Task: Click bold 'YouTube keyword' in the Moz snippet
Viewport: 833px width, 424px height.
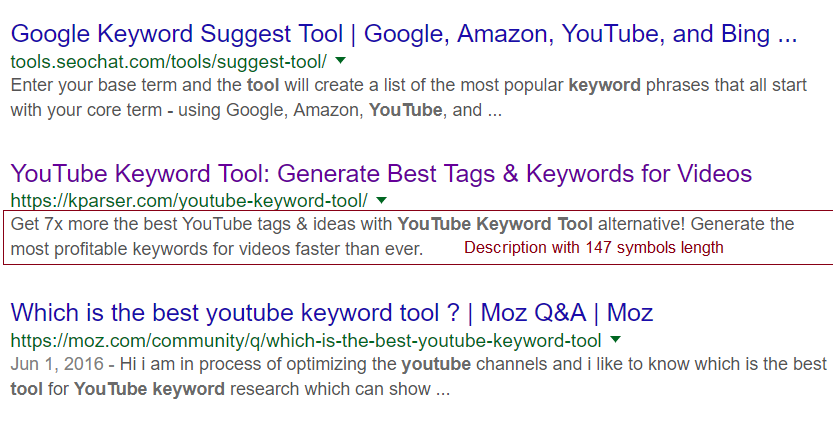Action: pyautogui.click(x=149, y=388)
